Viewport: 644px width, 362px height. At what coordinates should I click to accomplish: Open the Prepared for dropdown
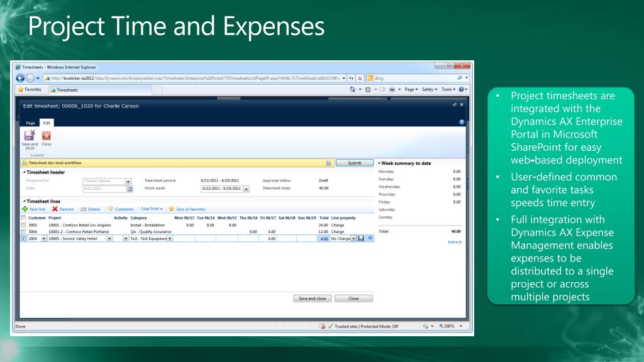tap(128, 181)
